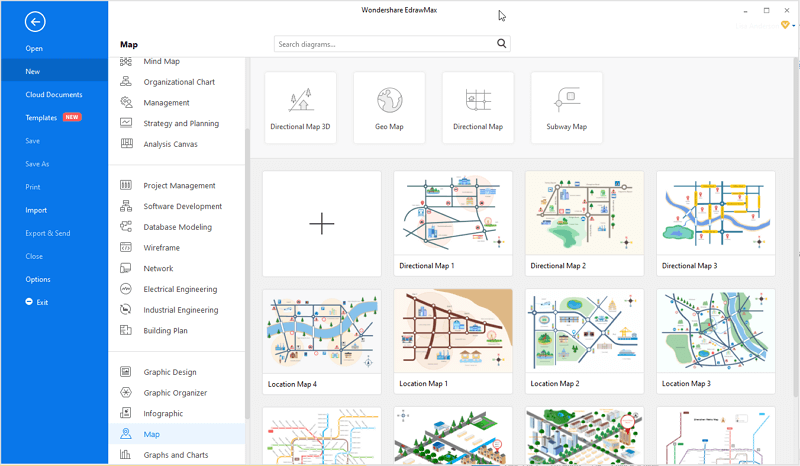Viewport: 800px width, 466px height.
Task: Select the Network category icon
Action: coord(126,268)
